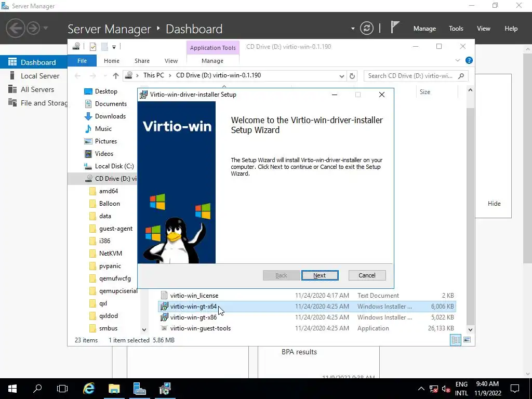Refresh the Explorer address bar location

click(352, 76)
